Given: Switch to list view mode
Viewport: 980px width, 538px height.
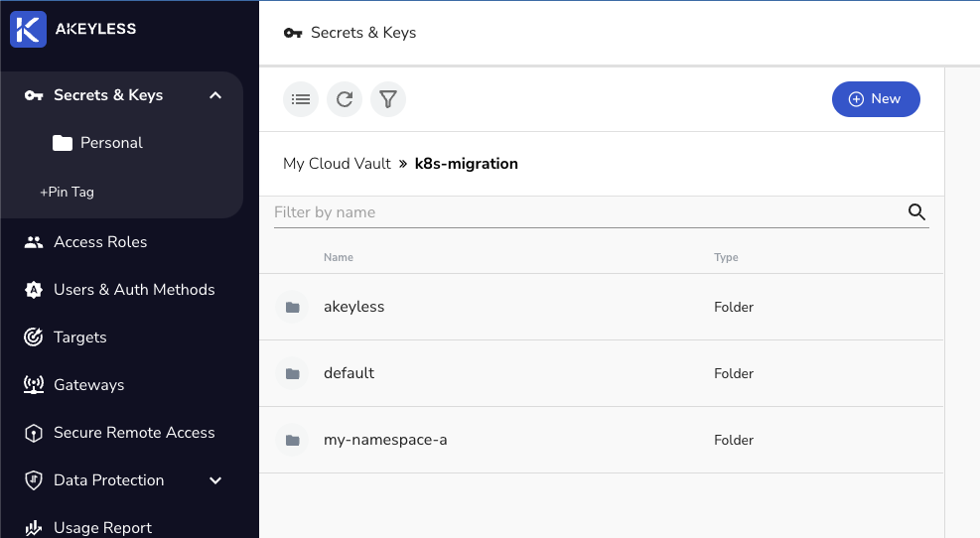Looking at the screenshot, I should click(301, 99).
